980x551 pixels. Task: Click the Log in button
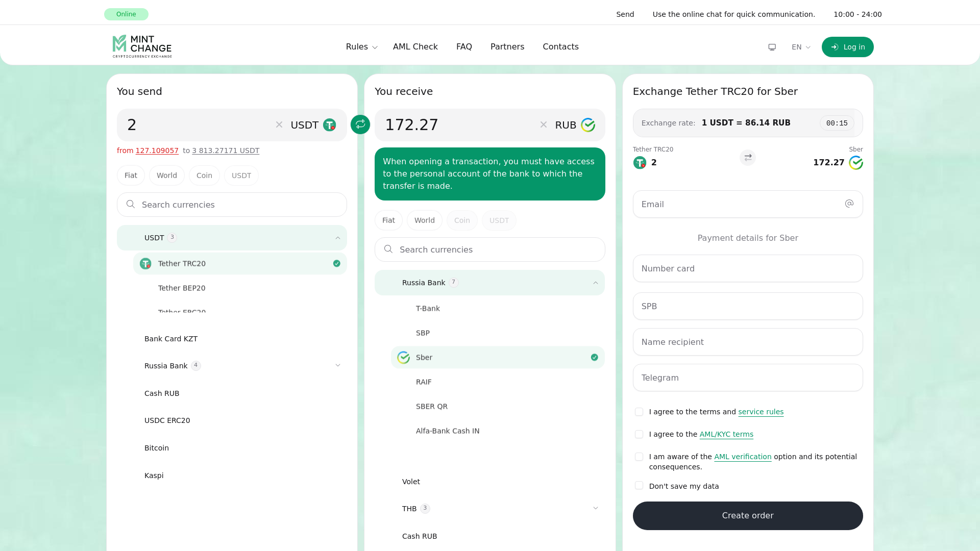[847, 47]
